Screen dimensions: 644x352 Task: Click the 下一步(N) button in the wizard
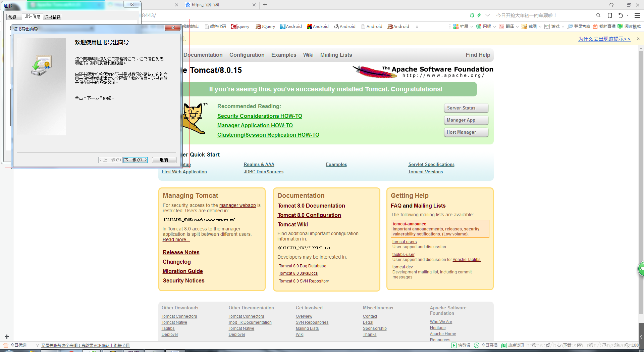click(x=136, y=160)
